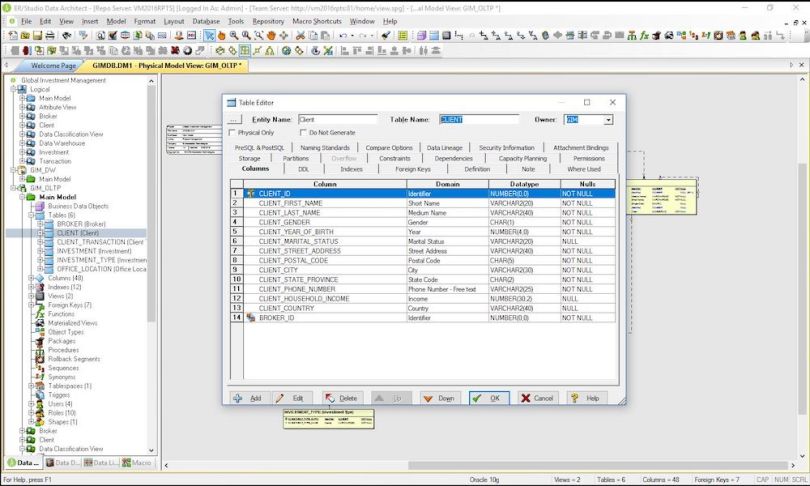Viewport: 810px width, 486px height.
Task: Toggle the Do Not Generate checkbox
Action: pyautogui.click(x=303, y=133)
